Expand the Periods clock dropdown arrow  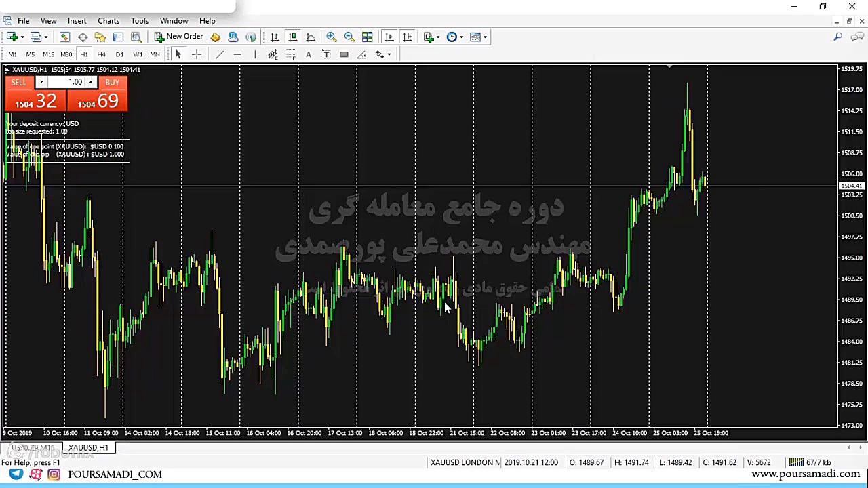click(x=462, y=37)
